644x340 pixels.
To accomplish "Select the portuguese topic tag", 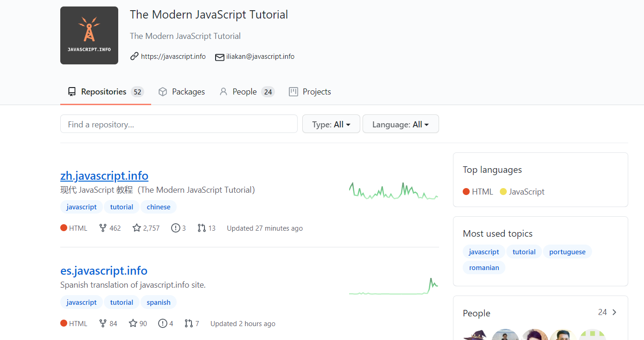I will (x=567, y=252).
